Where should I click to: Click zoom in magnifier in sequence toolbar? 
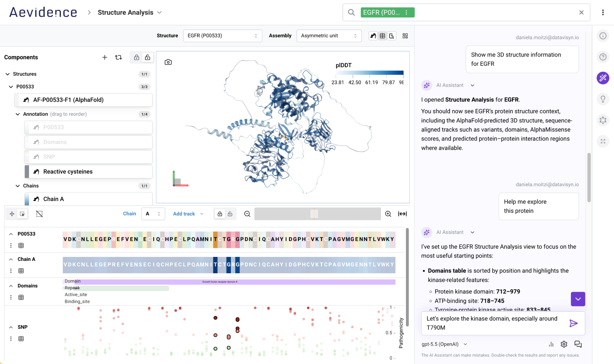(388, 214)
